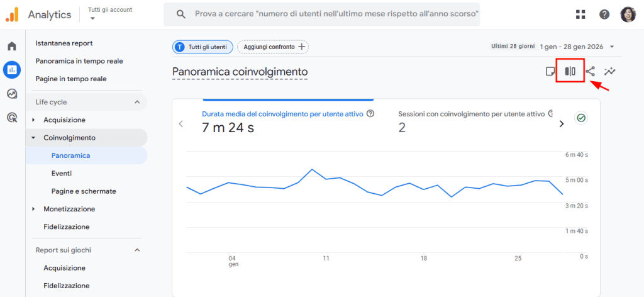Open the Help question mark icon
Viewport: 644px width, 297px height.
(604, 14)
